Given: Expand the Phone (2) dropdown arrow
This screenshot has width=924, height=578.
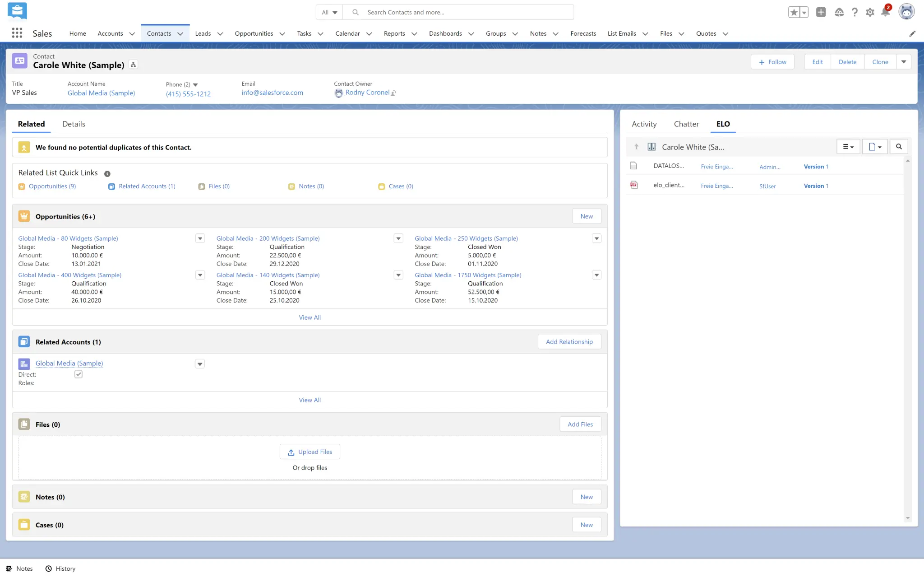Looking at the screenshot, I should point(195,85).
